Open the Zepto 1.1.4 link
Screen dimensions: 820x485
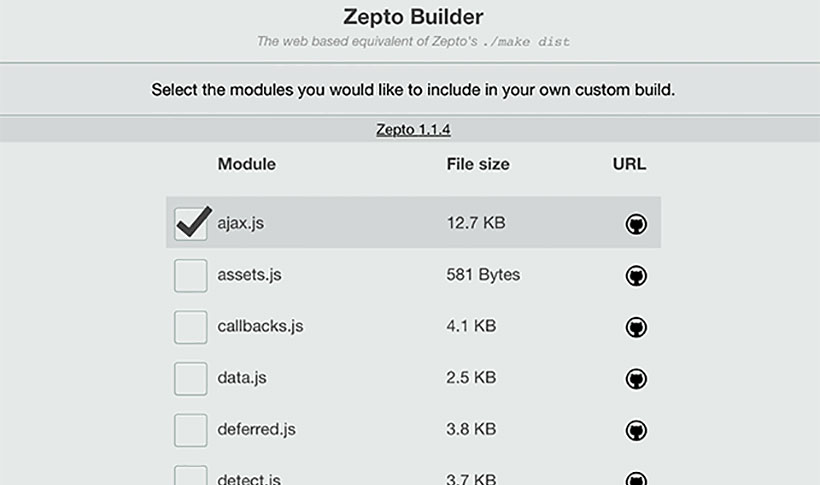(413, 129)
